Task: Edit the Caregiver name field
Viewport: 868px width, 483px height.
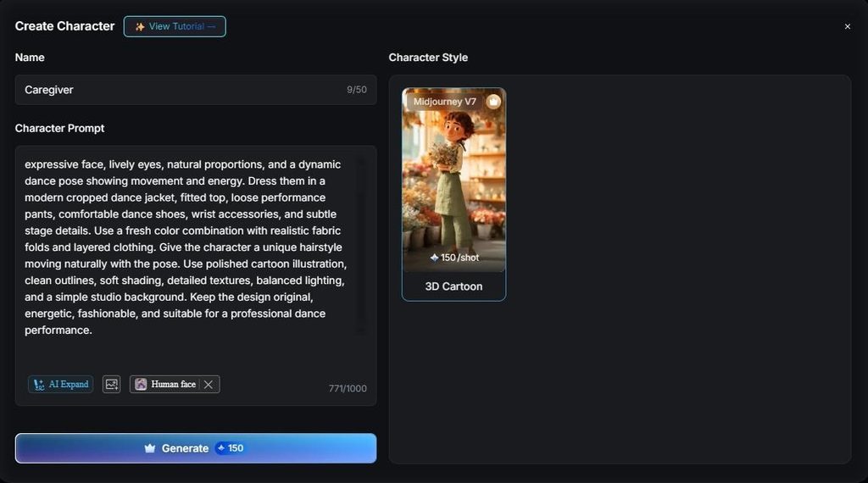Action: pyautogui.click(x=196, y=90)
